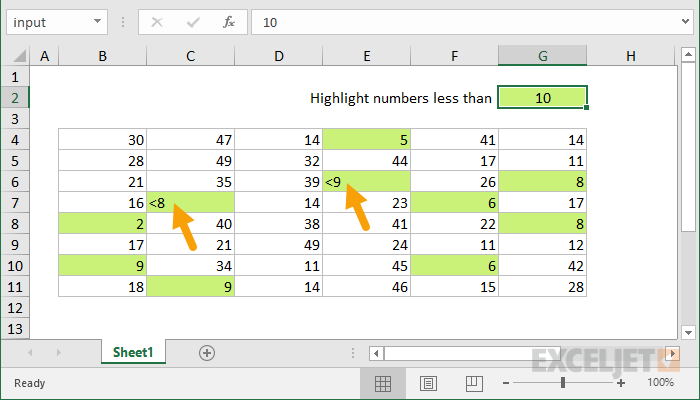
Task: Open the Insert Function fx icon
Action: (x=229, y=22)
